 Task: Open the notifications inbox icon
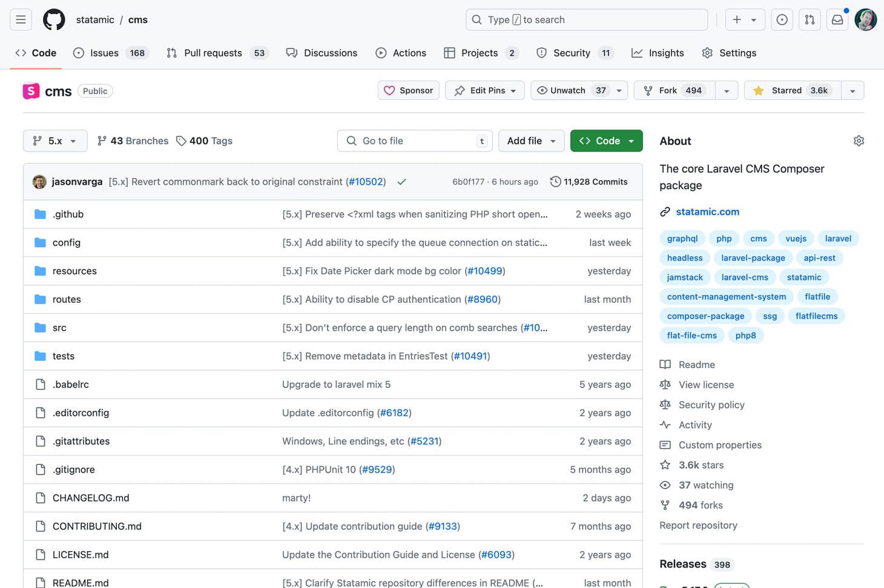point(837,19)
